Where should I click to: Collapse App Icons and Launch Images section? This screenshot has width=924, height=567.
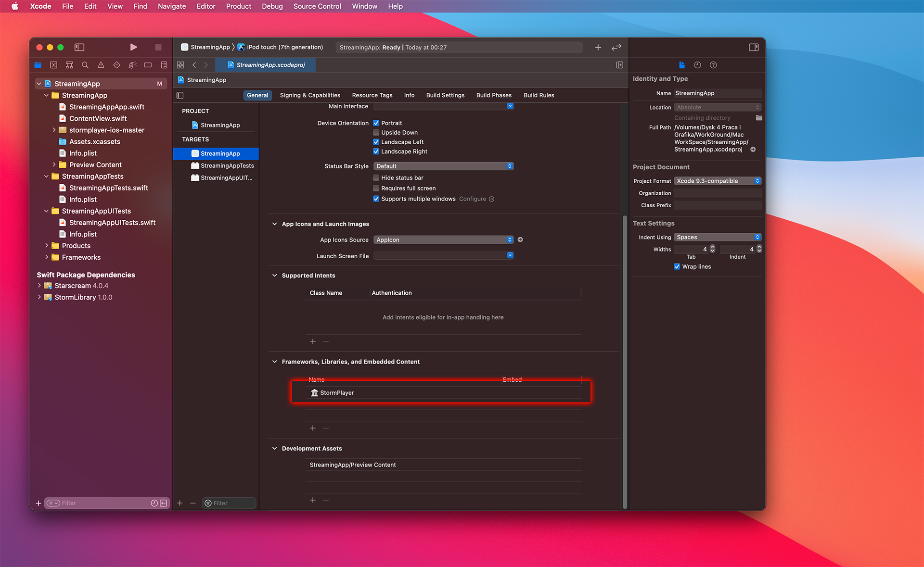(274, 224)
